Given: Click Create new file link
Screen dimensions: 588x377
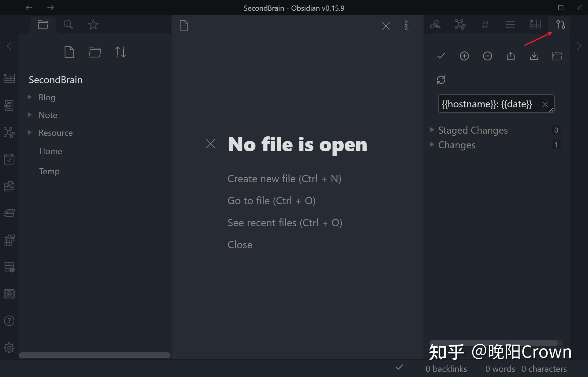Looking at the screenshot, I should coord(284,179).
